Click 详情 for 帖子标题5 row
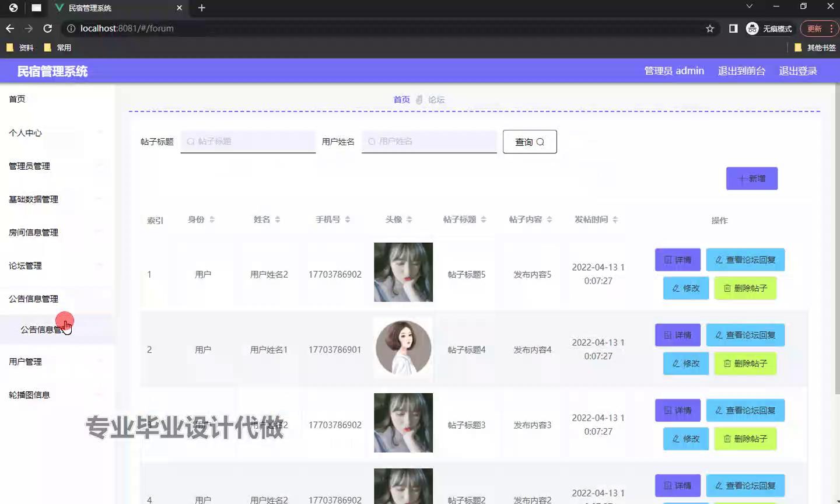 click(x=678, y=260)
